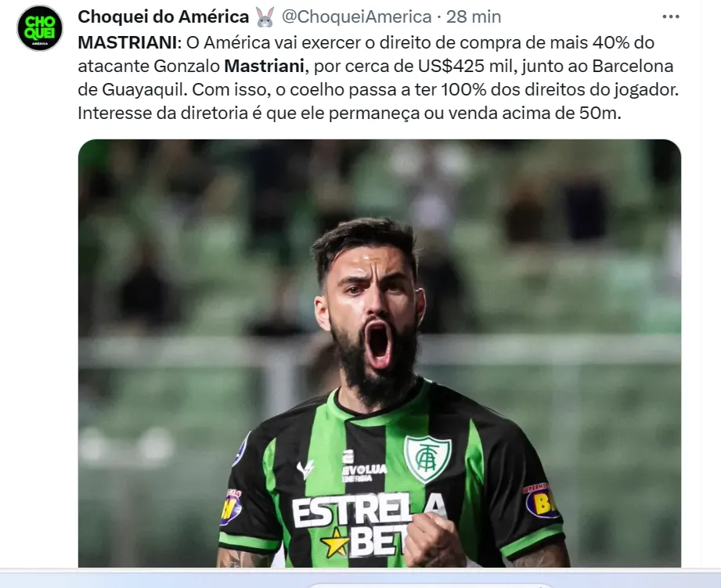Click the rounded field at the bottom edge
This screenshot has height=588, width=721.
430,586
